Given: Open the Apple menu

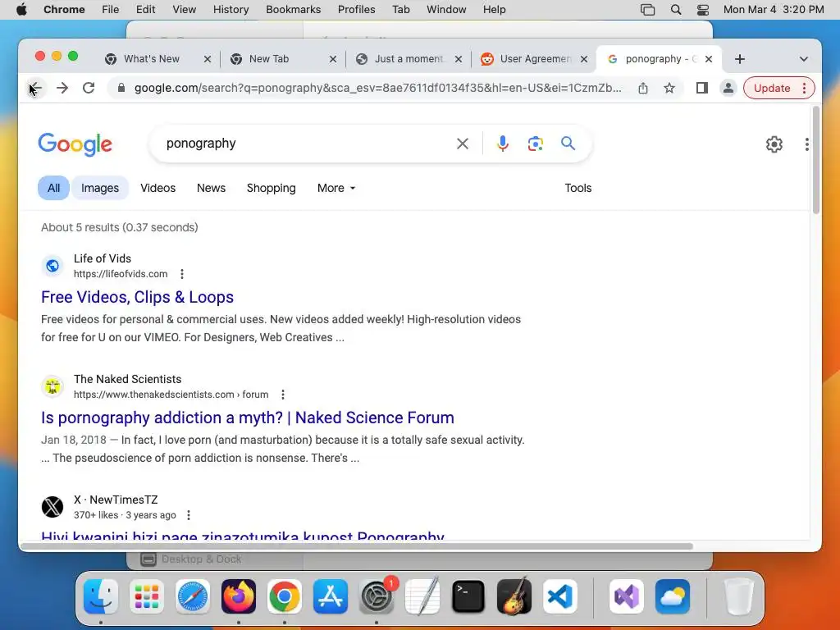Looking at the screenshot, I should (21, 10).
